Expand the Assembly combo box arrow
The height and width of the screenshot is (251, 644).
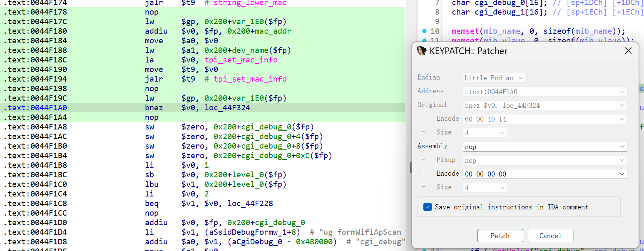pos(622,147)
